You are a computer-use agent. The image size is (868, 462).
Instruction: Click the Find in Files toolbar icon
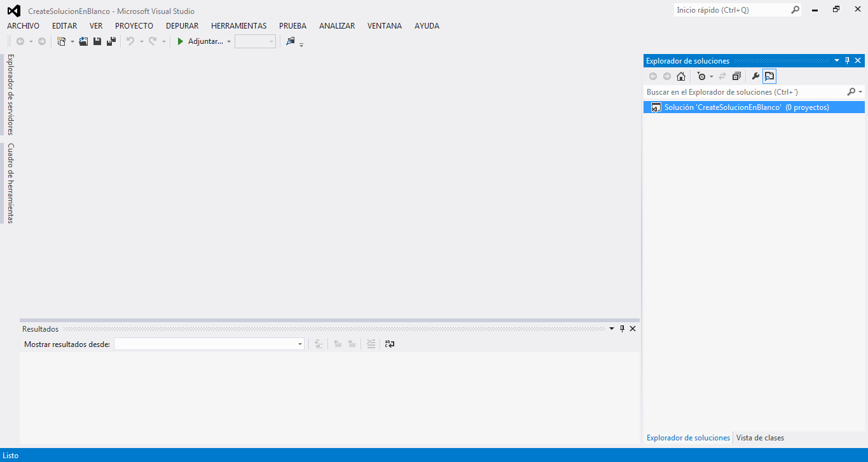point(291,41)
